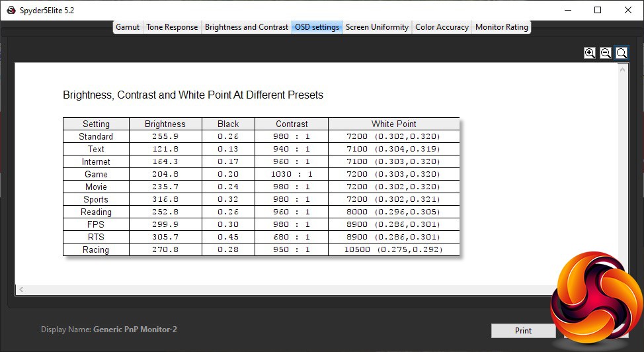Click brightness value 121.8
Viewport: 644px width, 352px height.
click(165, 149)
